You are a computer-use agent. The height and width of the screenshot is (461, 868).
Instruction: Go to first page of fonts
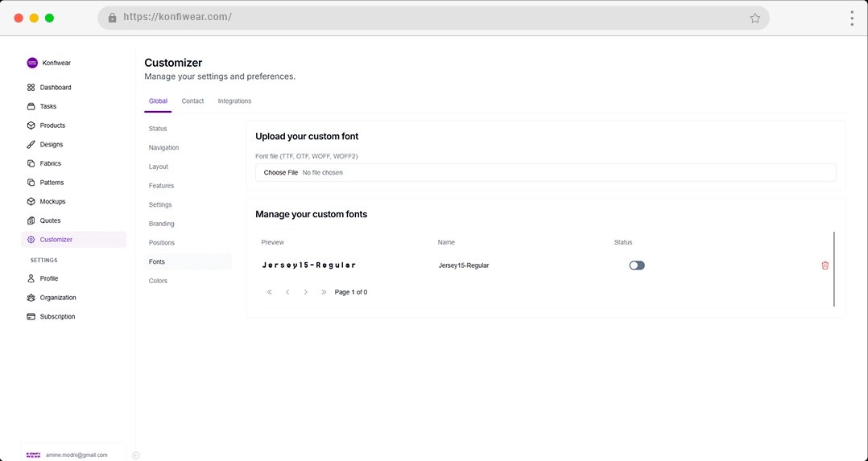click(270, 292)
